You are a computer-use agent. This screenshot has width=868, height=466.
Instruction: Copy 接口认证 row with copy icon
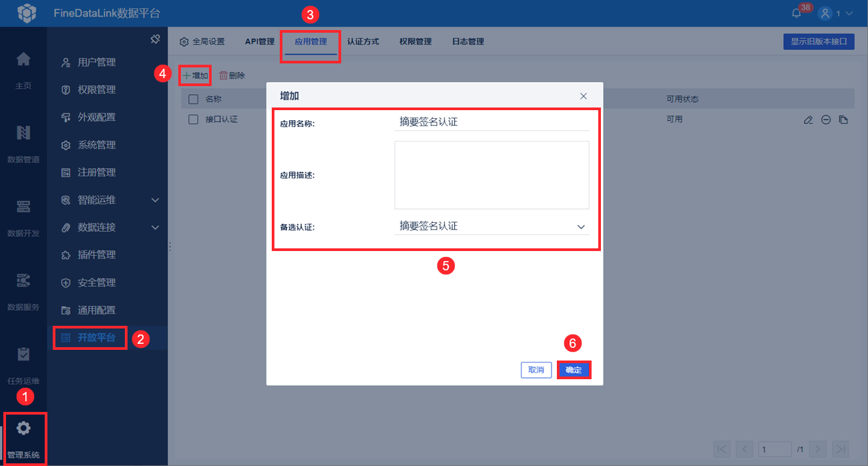[843, 120]
